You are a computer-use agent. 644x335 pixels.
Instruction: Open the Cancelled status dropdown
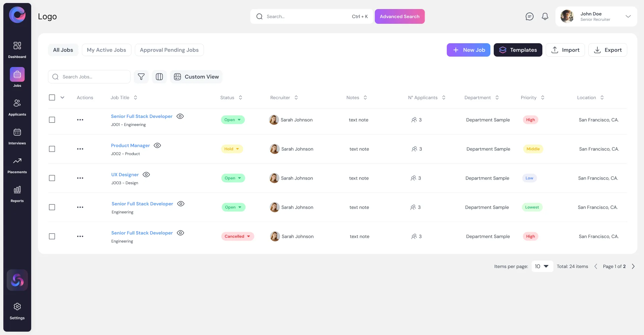tap(237, 236)
